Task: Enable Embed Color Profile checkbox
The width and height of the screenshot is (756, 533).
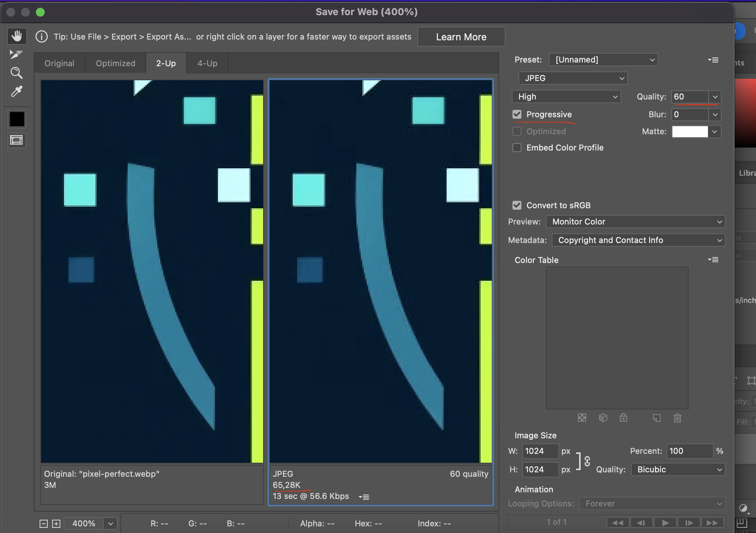Action: [x=517, y=148]
